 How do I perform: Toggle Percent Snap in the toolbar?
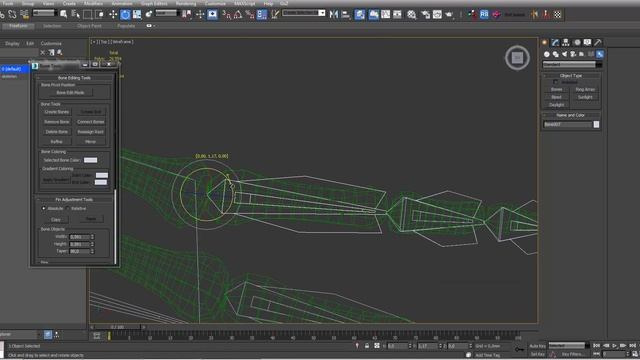click(x=250, y=15)
